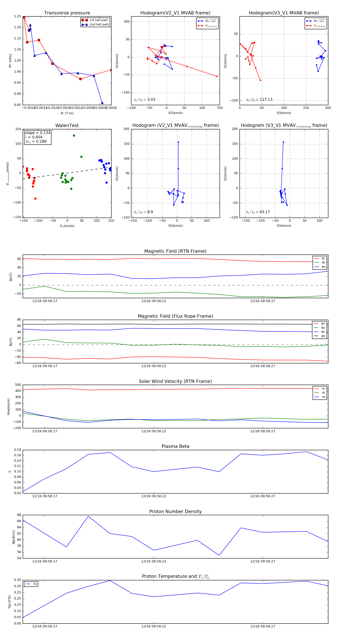
Task: Click the 'Np(#/cc)' axis label
Action: pos(13,537)
